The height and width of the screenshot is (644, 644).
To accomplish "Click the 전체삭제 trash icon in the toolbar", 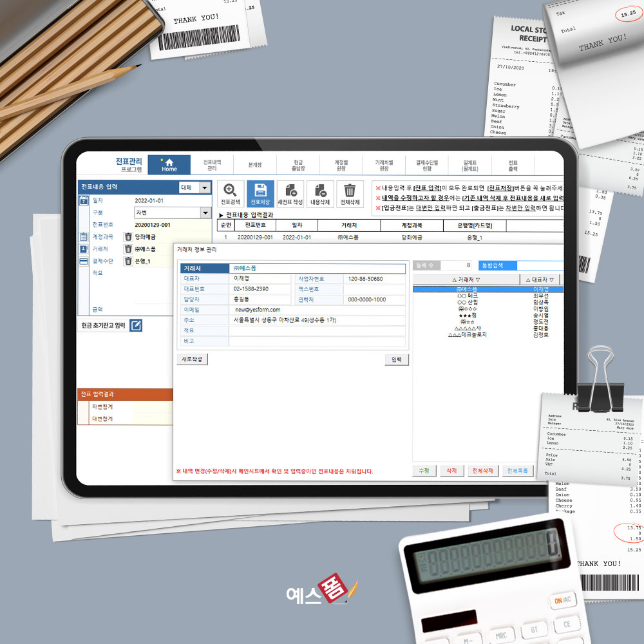I will point(350,194).
